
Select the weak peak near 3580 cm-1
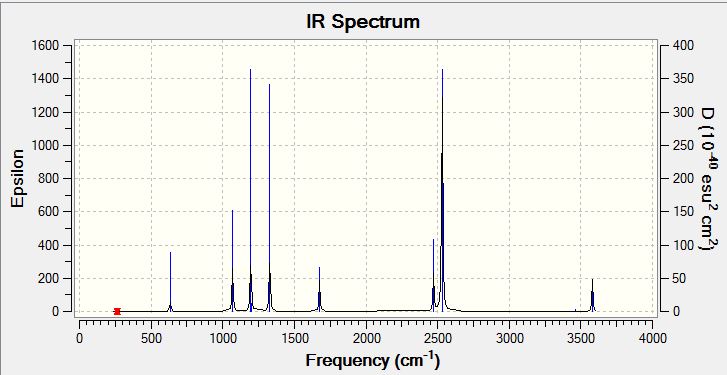593,295
